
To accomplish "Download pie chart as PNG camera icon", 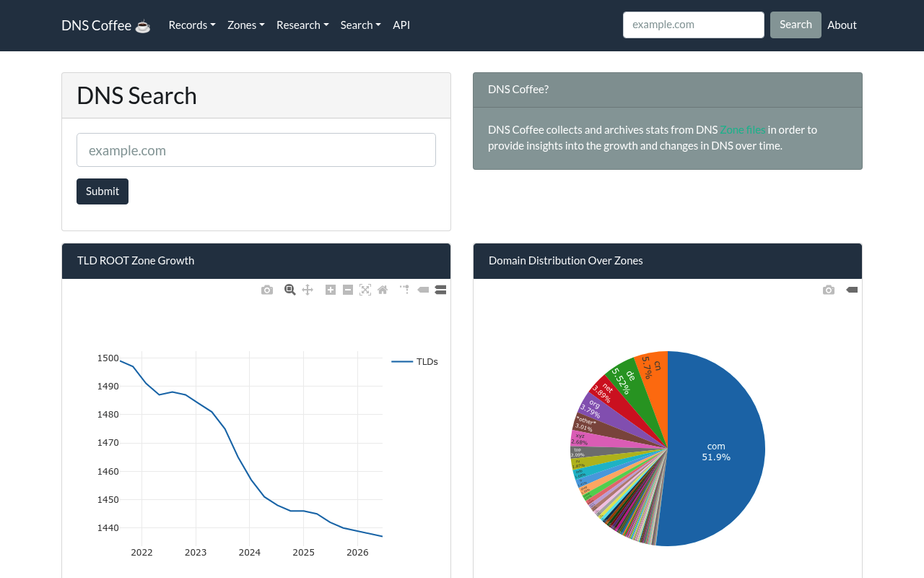I will (x=829, y=290).
